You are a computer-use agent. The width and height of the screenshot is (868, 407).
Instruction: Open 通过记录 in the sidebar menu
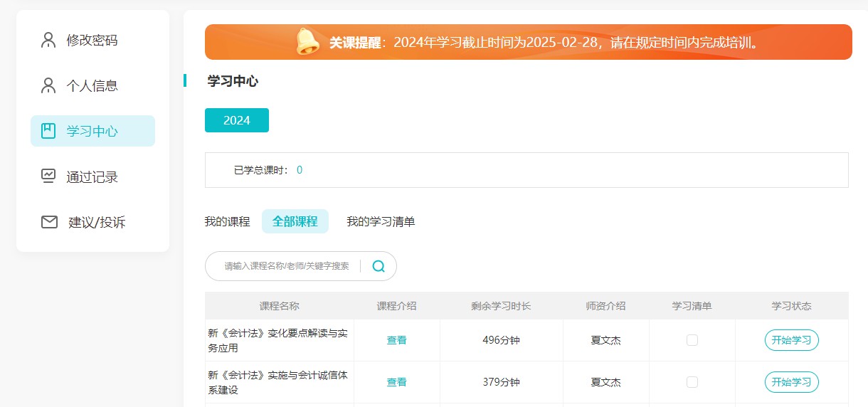(x=92, y=177)
